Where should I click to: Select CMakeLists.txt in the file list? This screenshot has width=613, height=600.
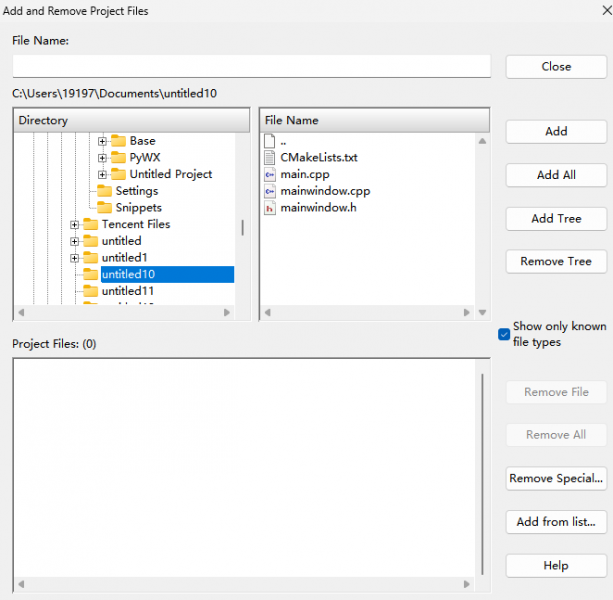point(319,158)
